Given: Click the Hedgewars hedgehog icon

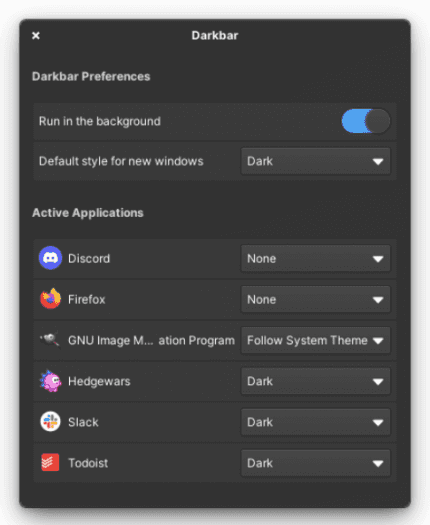Looking at the screenshot, I should (50, 381).
